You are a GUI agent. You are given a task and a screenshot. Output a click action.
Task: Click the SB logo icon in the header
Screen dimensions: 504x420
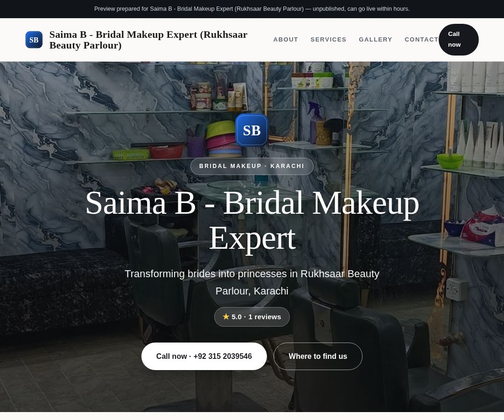(x=34, y=40)
